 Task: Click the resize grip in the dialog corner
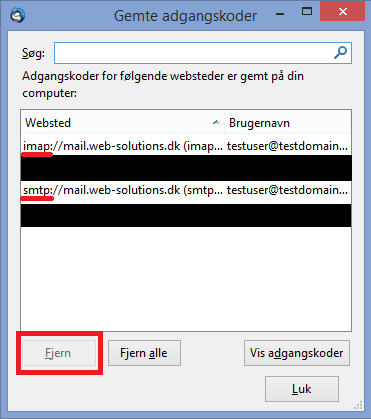click(358, 405)
